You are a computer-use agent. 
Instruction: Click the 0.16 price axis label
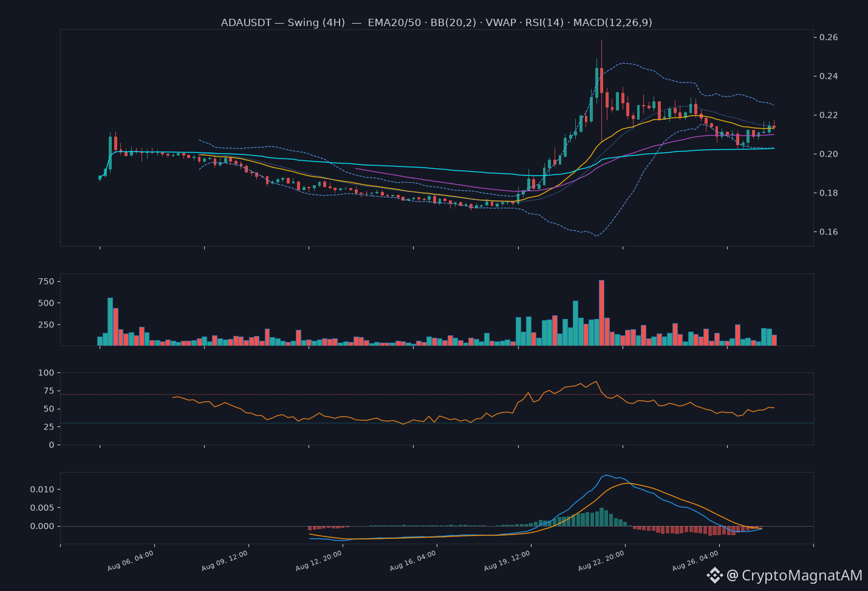coord(829,232)
